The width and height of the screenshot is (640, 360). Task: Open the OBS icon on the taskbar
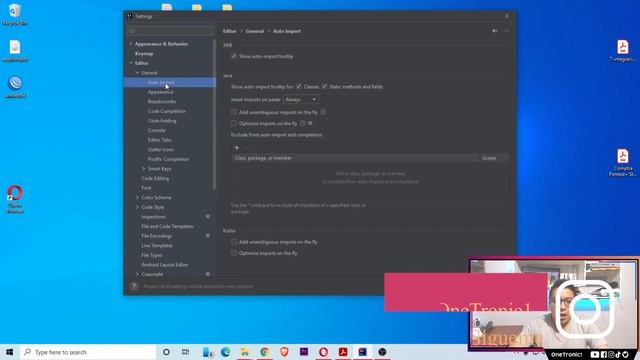(382, 352)
